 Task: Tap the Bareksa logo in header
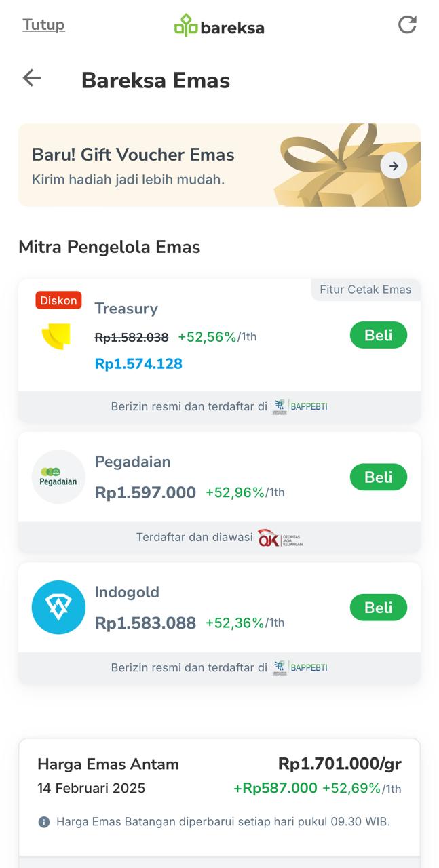click(219, 26)
